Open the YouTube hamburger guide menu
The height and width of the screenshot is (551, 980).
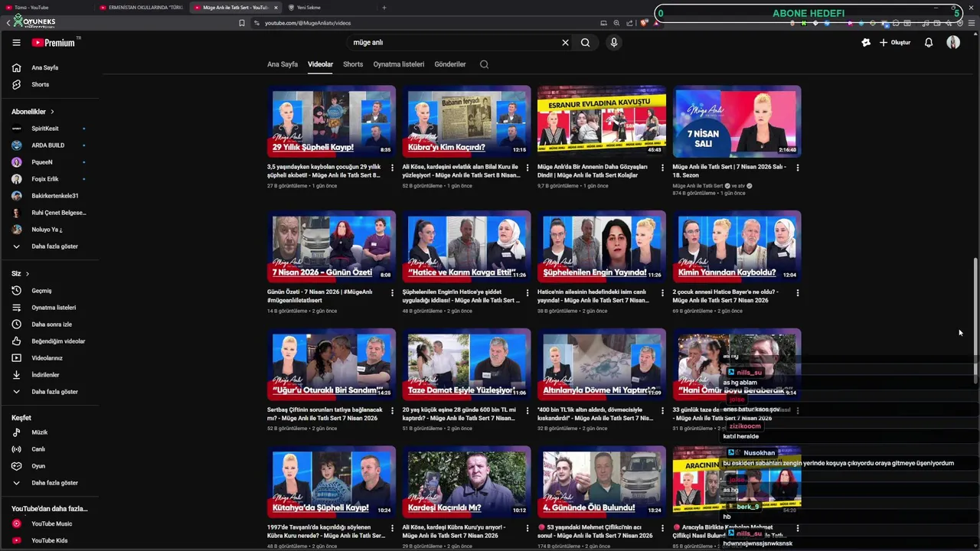pos(16,43)
